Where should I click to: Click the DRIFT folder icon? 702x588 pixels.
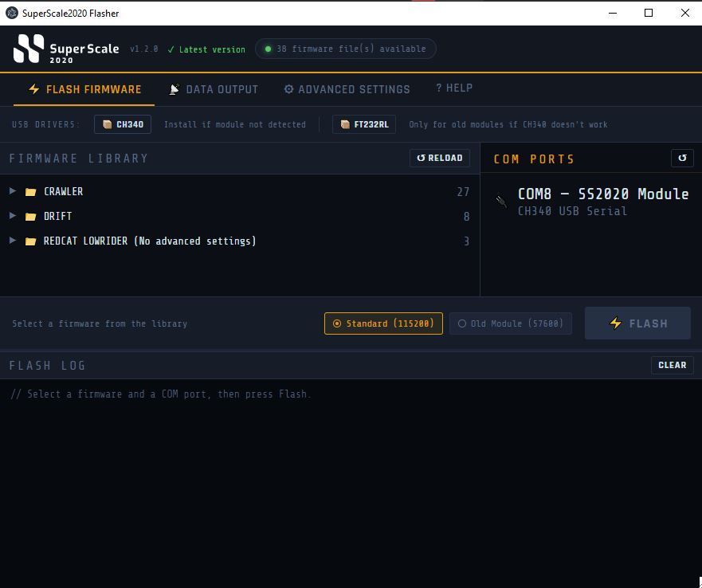tap(30, 216)
